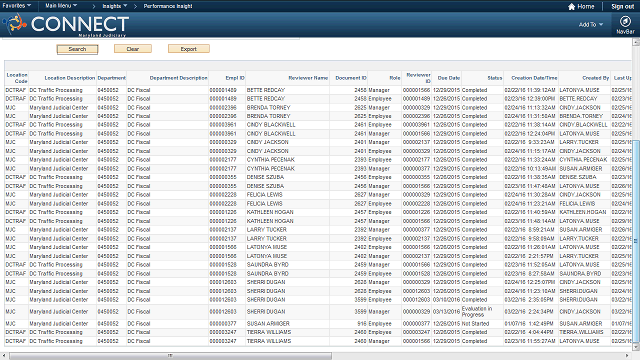The width and height of the screenshot is (640, 360).
Task: Select the due date 03/10/2016 cell
Action: click(x=447, y=300)
